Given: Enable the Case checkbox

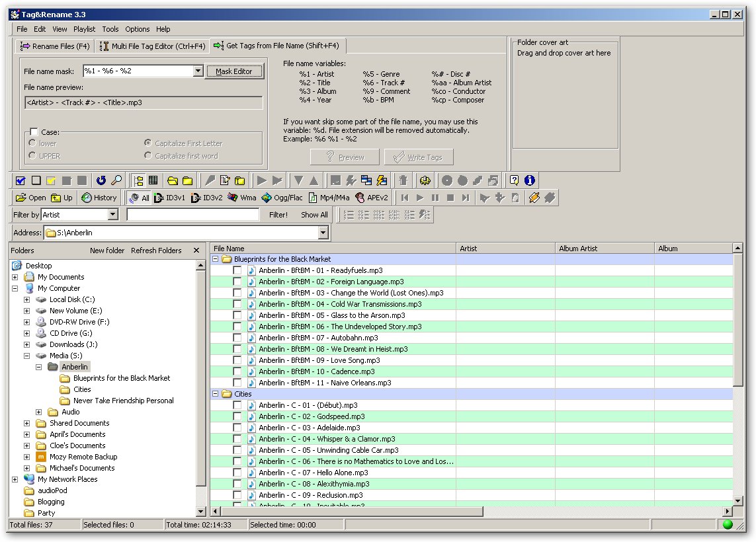Looking at the screenshot, I should (x=34, y=132).
